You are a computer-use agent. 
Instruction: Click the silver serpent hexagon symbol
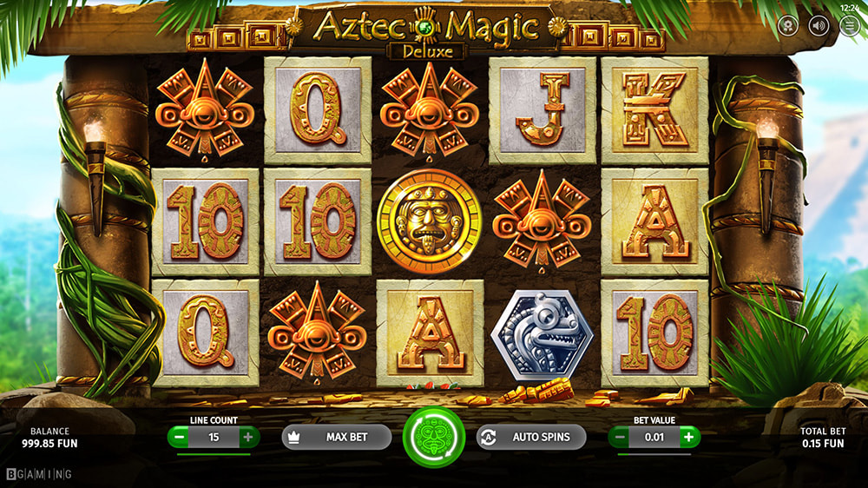coord(542,334)
